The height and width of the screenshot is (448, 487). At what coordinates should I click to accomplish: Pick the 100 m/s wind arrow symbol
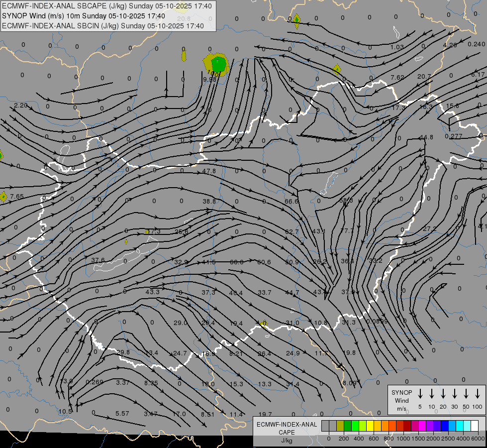coord(477,394)
